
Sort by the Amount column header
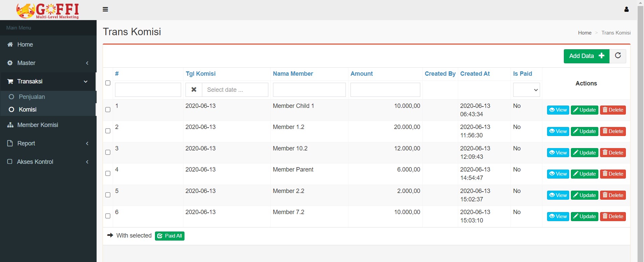coord(362,74)
